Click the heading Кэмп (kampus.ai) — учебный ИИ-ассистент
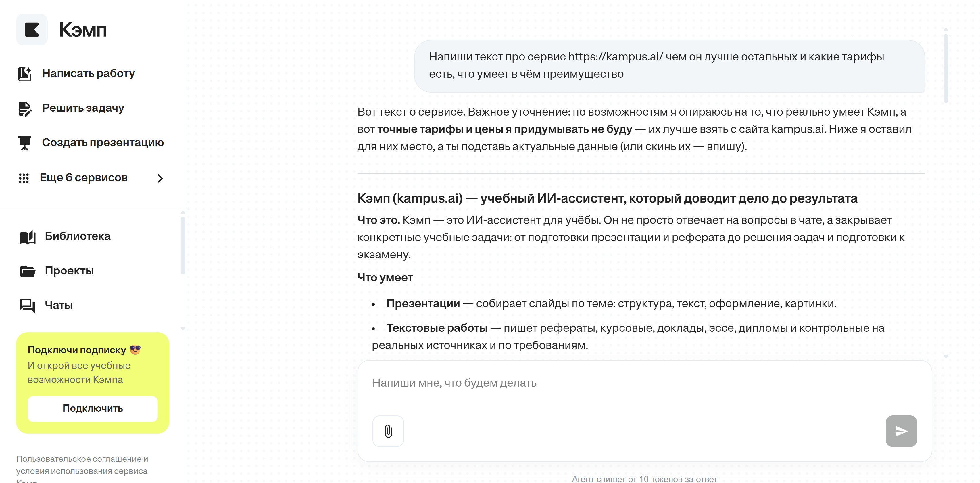The image size is (980, 483). [x=607, y=198]
